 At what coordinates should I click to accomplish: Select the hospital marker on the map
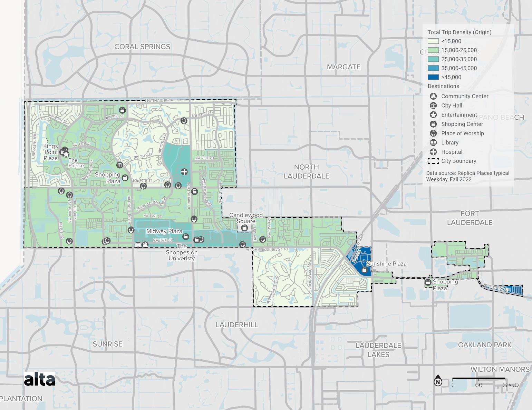coord(184,172)
